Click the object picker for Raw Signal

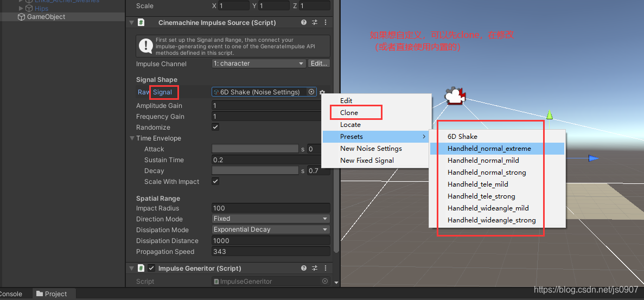tap(311, 92)
